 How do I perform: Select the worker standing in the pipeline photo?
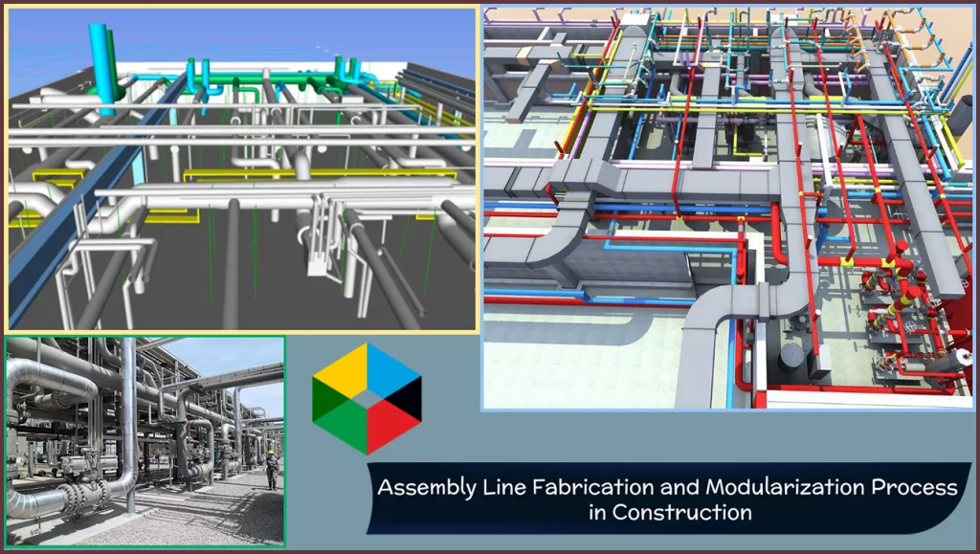click(x=271, y=470)
